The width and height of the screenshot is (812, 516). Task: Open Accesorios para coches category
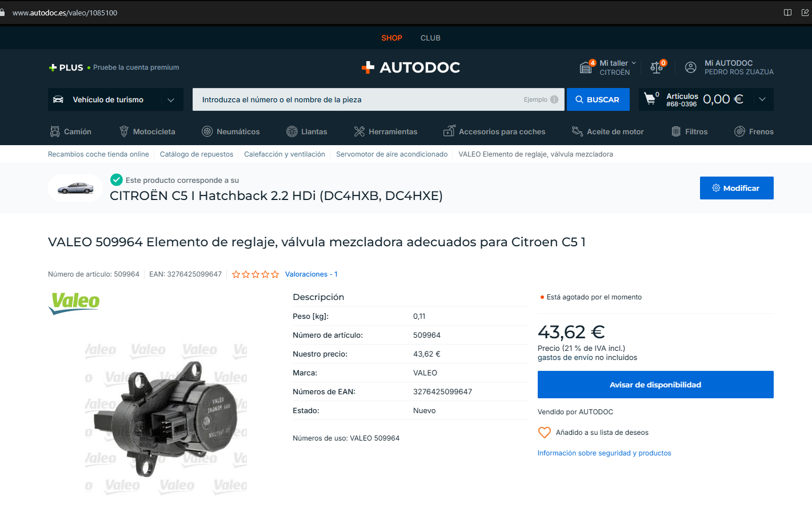[494, 131]
